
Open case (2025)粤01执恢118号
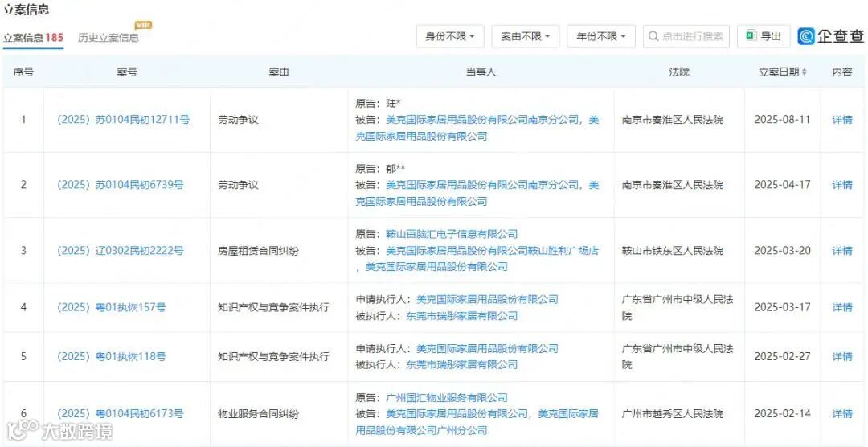111,356
